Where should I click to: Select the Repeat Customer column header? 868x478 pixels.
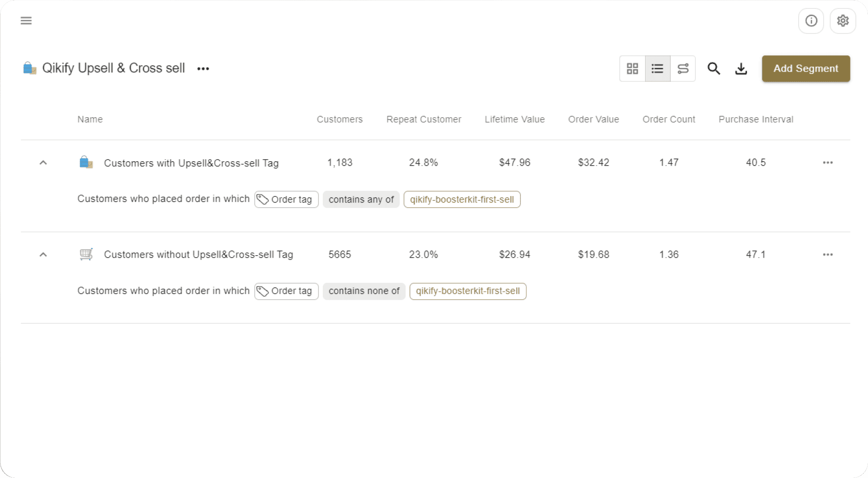(x=424, y=119)
